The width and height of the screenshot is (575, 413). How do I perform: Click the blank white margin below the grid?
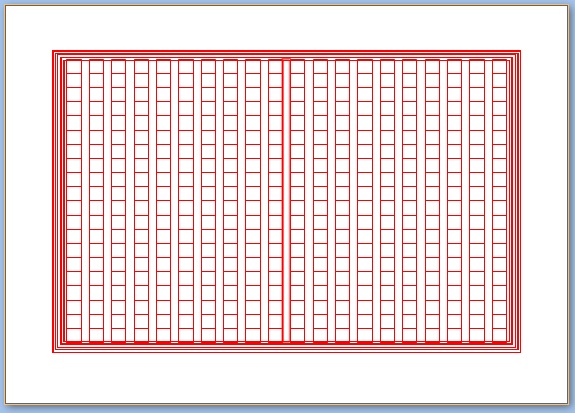286,378
